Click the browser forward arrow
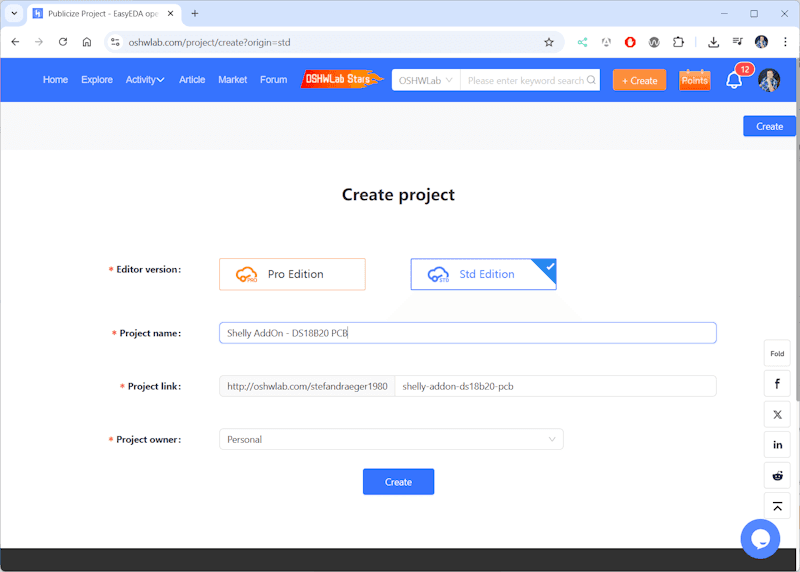This screenshot has height=572, width=800. tap(39, 42)
